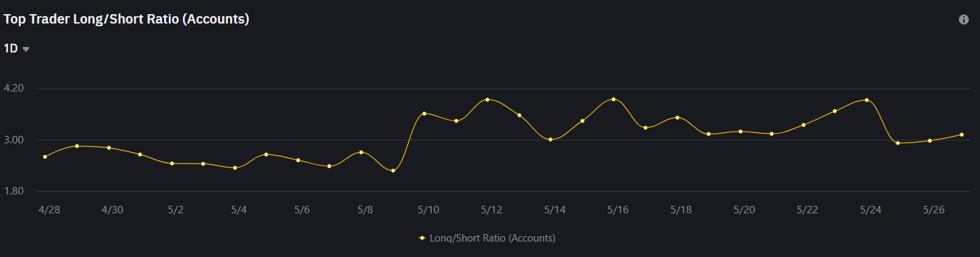
Task: Toggle the Long/Short Ratio (Accounts) legend series
Action: pos(487,237)
